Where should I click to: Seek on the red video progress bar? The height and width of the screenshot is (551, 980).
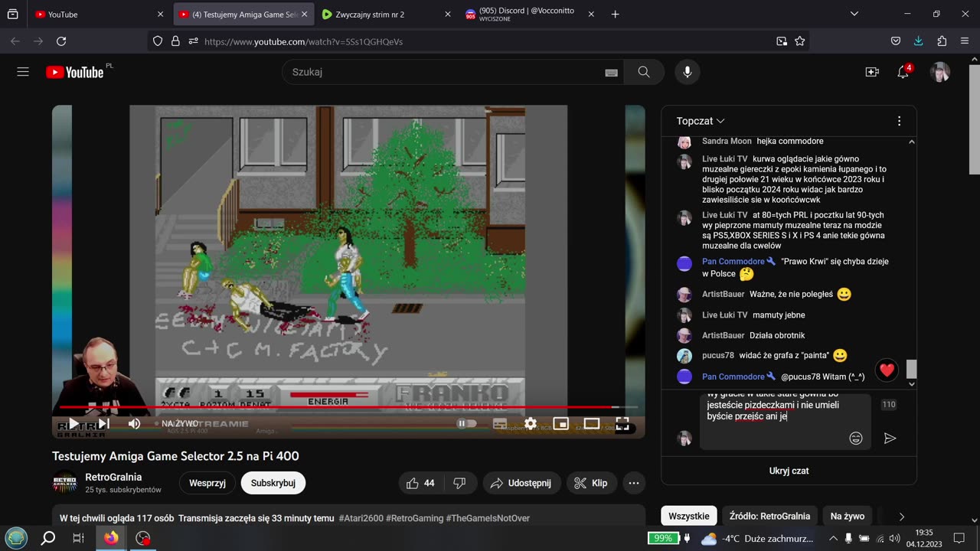pyautogui.click(x=348, y=407)
